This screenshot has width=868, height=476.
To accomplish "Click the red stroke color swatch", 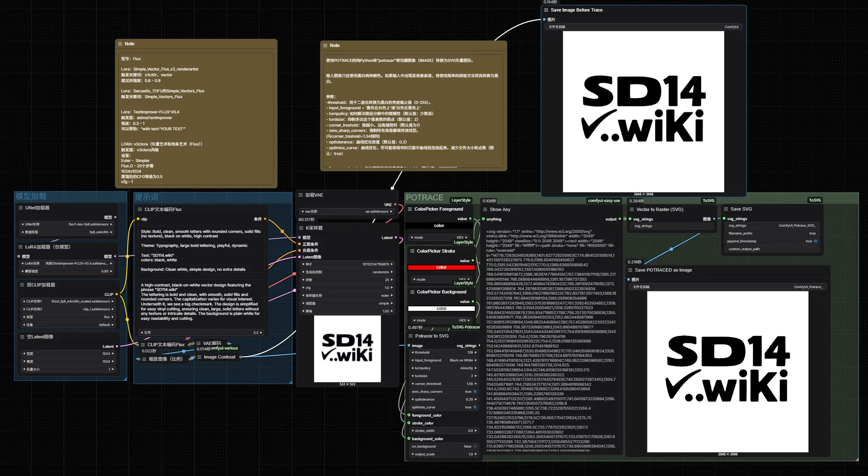I will 441,267.
